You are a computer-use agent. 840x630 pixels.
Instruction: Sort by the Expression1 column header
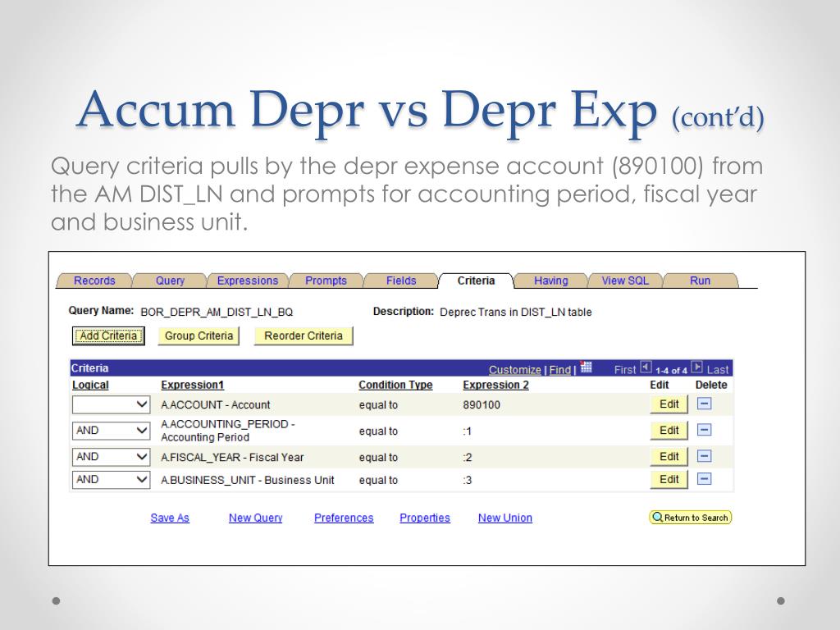192,385
